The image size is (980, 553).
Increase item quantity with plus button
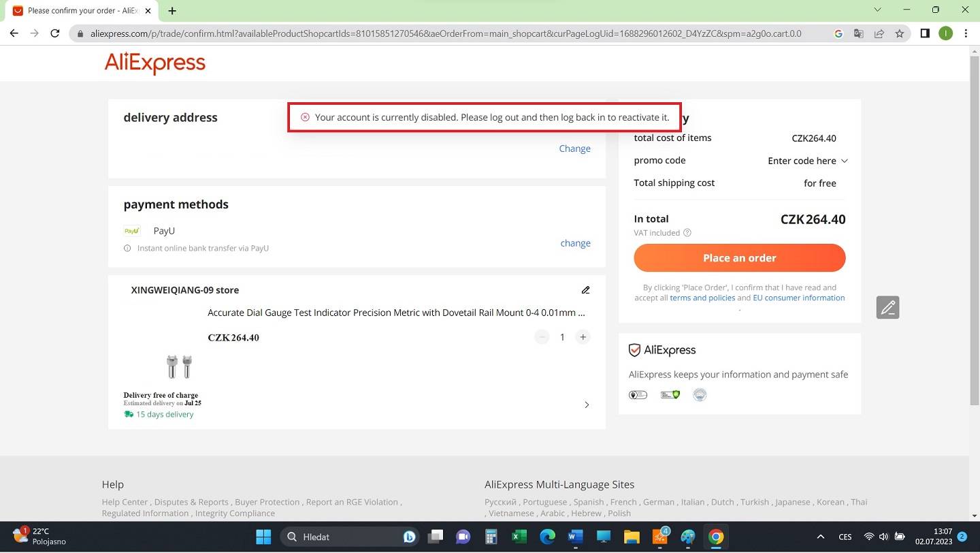tap(583, 337)
